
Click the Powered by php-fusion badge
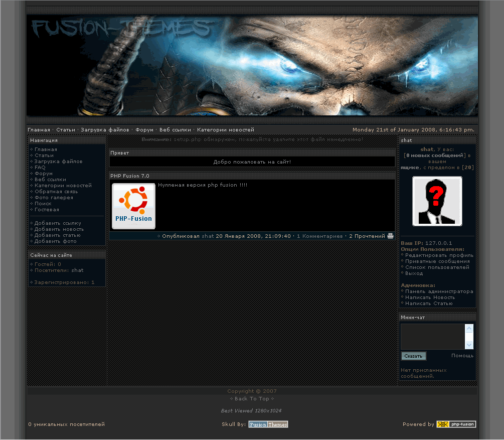tap(456, 424)
